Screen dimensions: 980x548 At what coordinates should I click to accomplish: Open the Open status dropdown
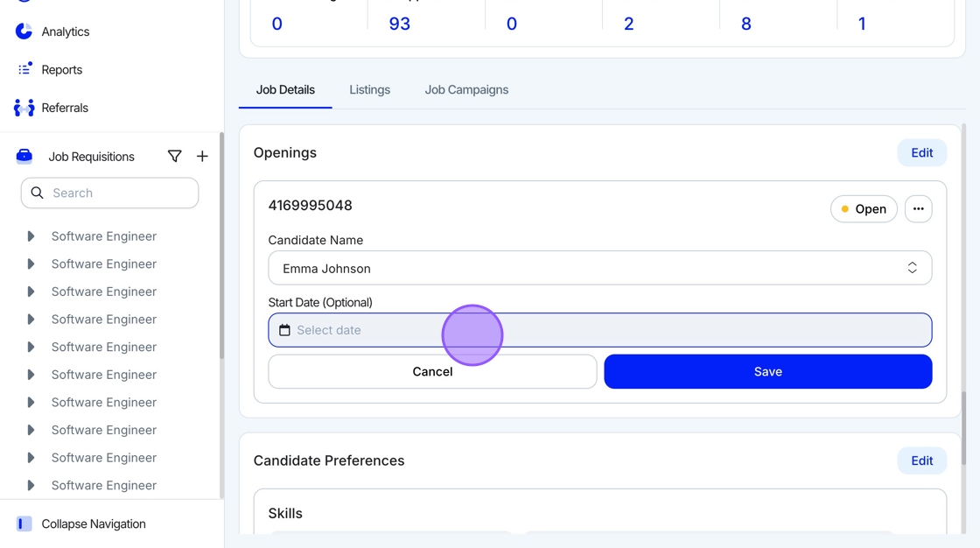[x=863, y=209]
